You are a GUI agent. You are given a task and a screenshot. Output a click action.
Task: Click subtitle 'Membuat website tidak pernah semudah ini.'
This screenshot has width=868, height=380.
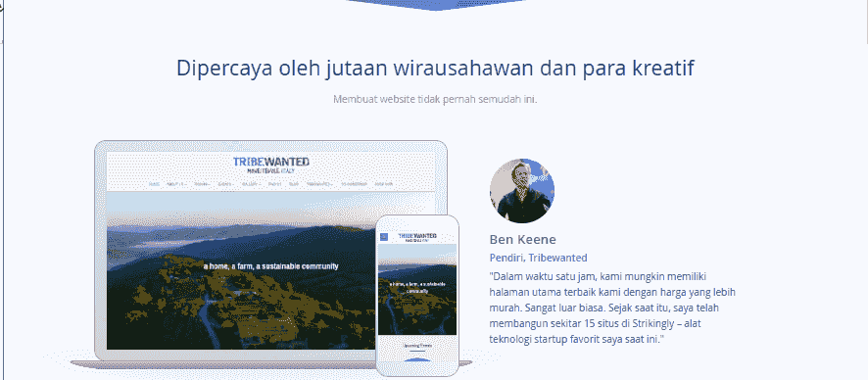(435, 100)
